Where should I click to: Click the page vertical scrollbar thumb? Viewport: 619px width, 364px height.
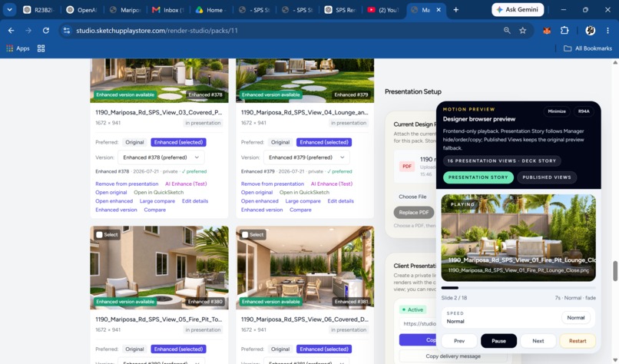coord(614,271)
